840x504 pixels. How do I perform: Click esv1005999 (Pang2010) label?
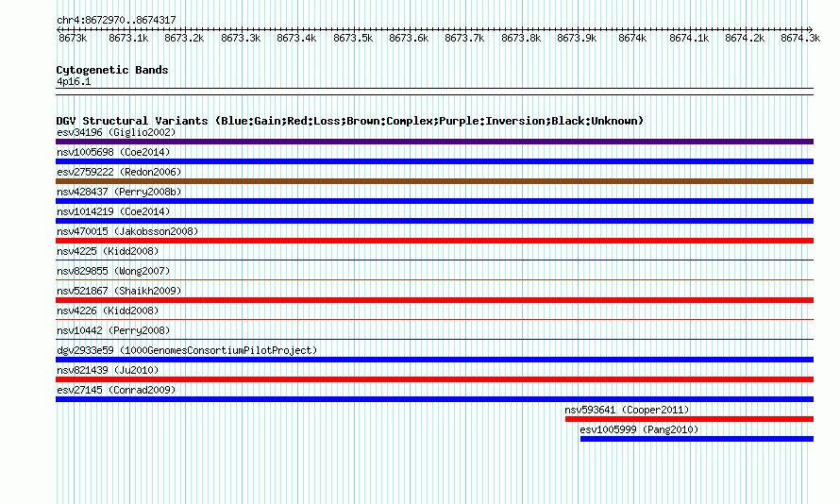639,429
